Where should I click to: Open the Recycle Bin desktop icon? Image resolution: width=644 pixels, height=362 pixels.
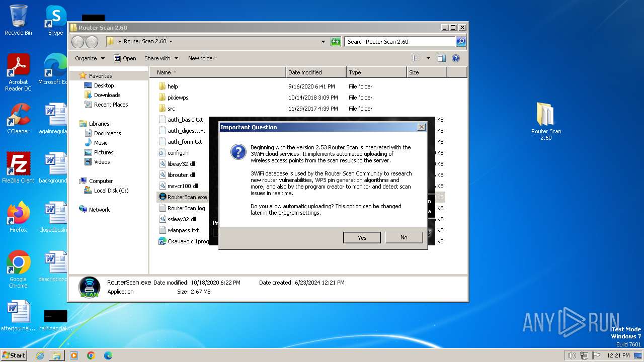click(18, 20)
